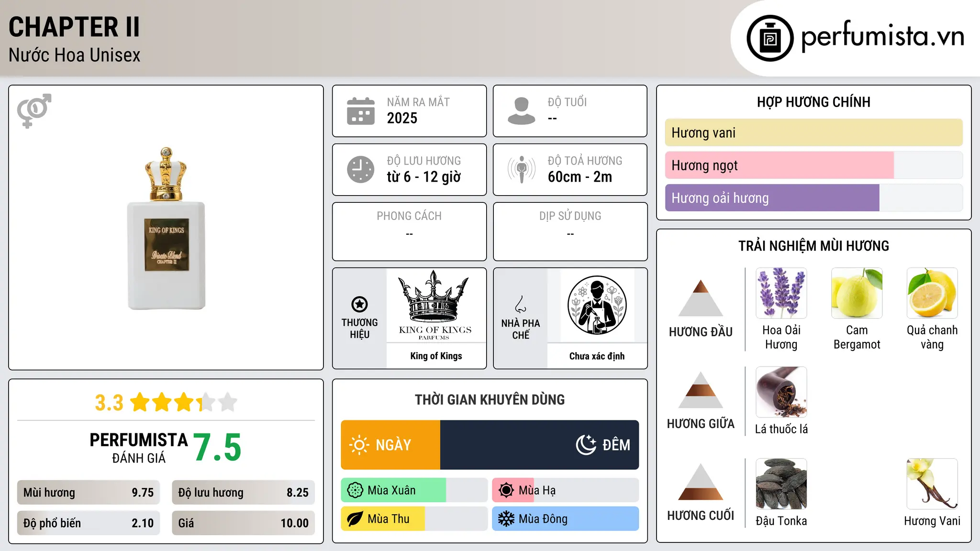Open the Quả chanh vàng lemon image
The height and width of the screenshot is (551, 980).
[932, 293]
